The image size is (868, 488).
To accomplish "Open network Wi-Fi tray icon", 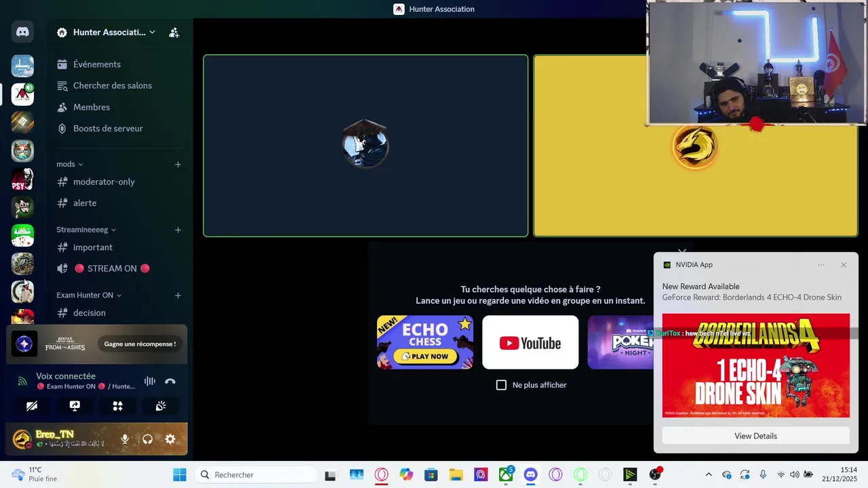I will tap(781, 474).
